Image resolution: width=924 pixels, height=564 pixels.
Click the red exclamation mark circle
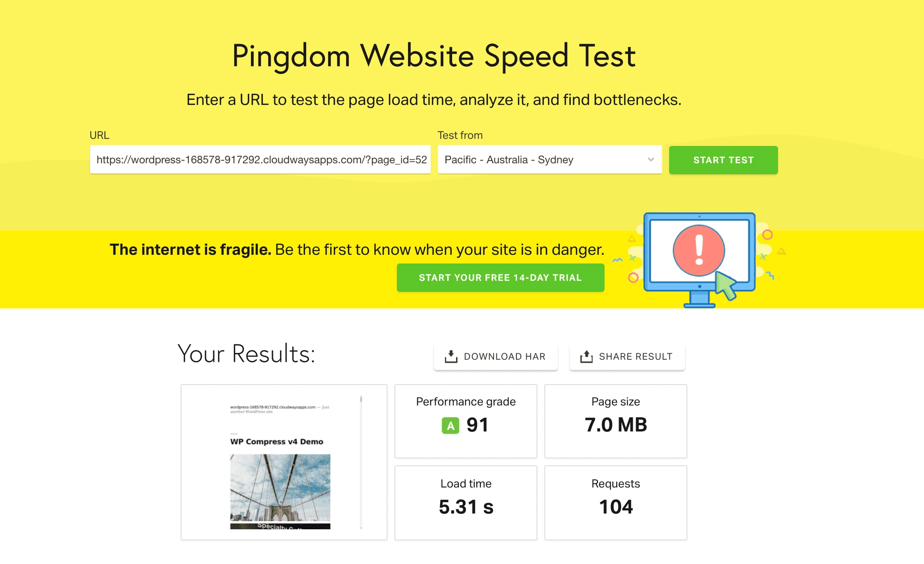click(699, 250)
